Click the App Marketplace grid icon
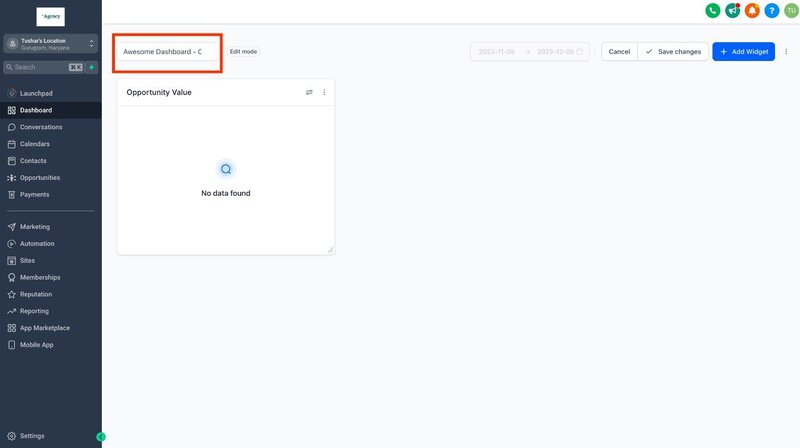800x448 pixels. click(x=12, y=328)
